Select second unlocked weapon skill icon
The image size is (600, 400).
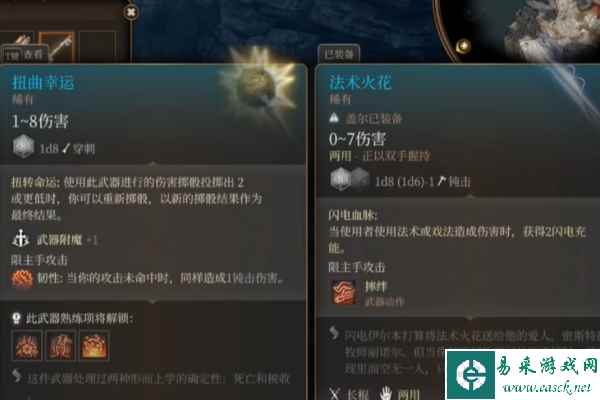click(x=60, y=346)
